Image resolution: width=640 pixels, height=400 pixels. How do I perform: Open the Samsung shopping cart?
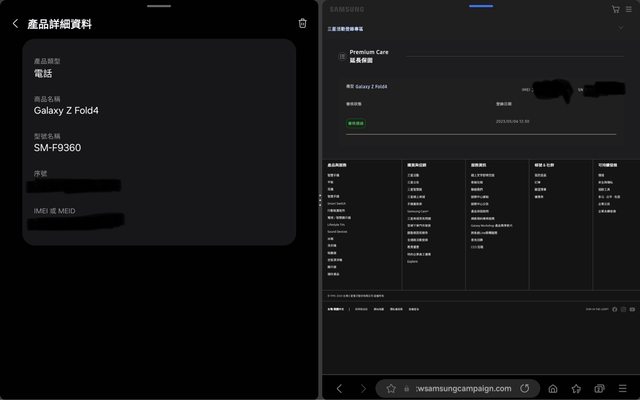tap(615, 9)
